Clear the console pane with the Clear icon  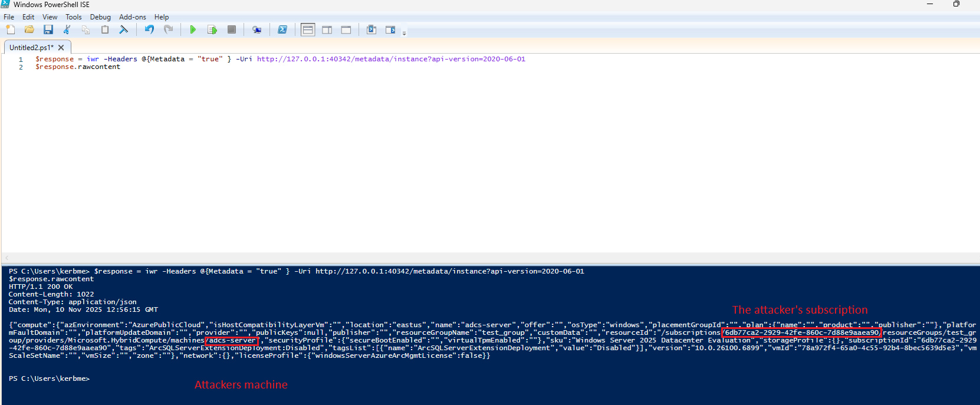(124, 29)
